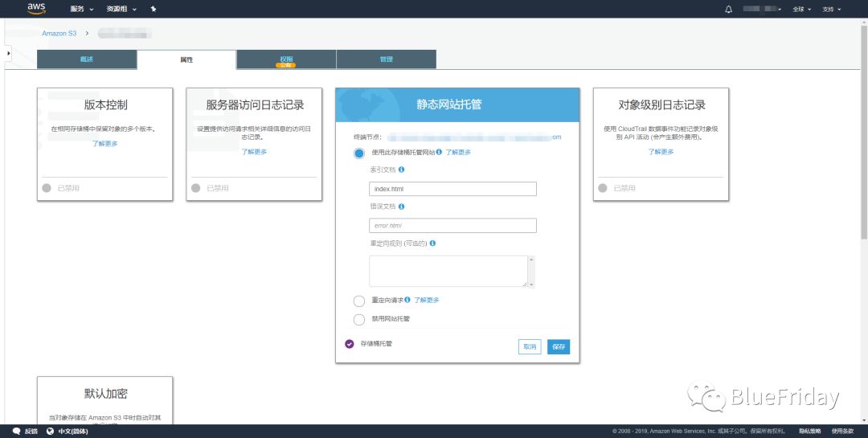Click the blurred endpoint URL link
Image resolution: width=868 pixels, height=438 pixels.
tap(474, 137)
